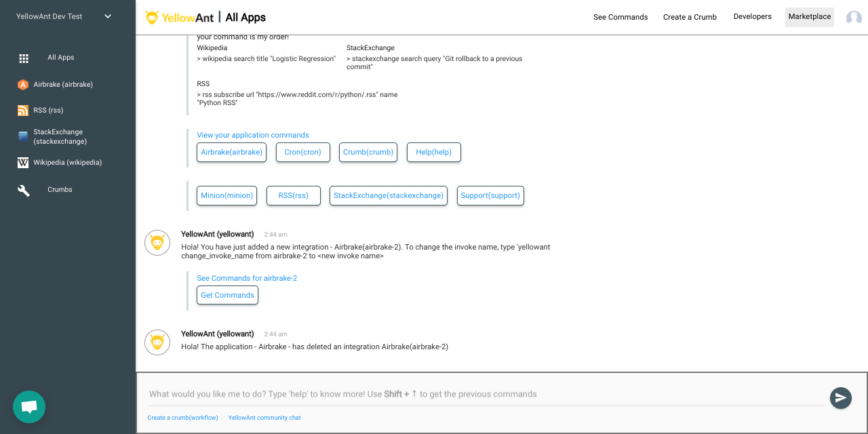Click the rss subscribe example command text
Viewport: 868px width, 434px height.
(x=298, y=99)
